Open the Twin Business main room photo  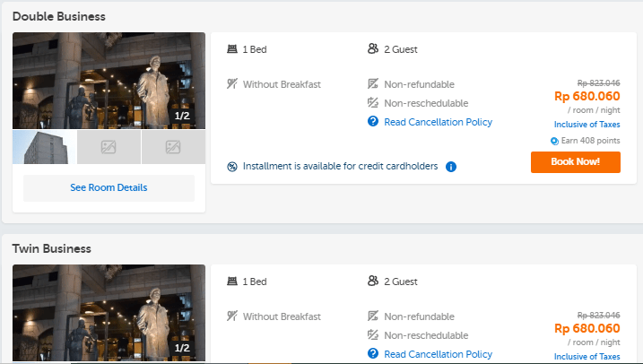pos(109,314)
